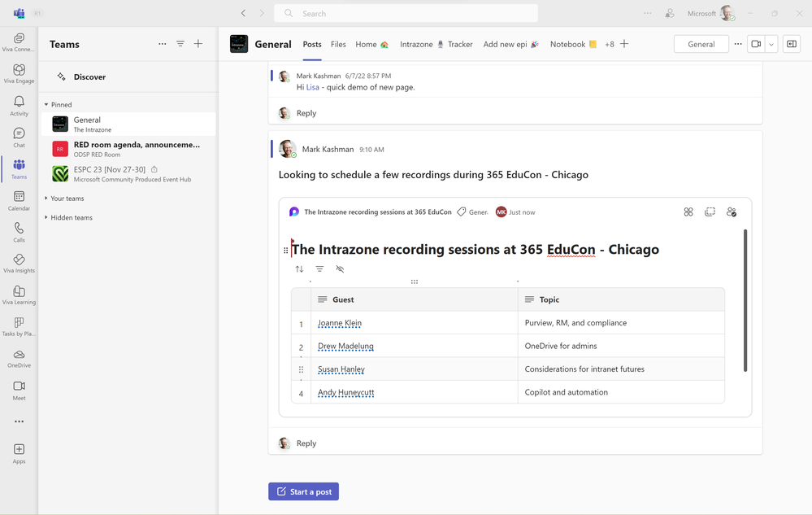Open the Home tab
812x515 pixels.
[x=371, y=45]
